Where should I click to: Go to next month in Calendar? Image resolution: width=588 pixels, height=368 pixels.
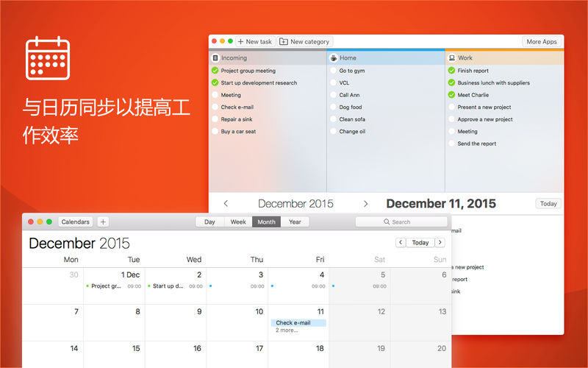click(440, 243)
